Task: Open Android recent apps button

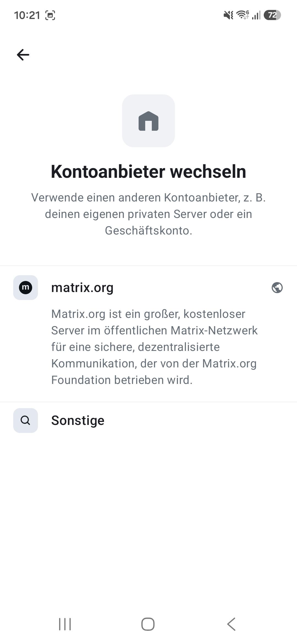Action: pos(65,624)
